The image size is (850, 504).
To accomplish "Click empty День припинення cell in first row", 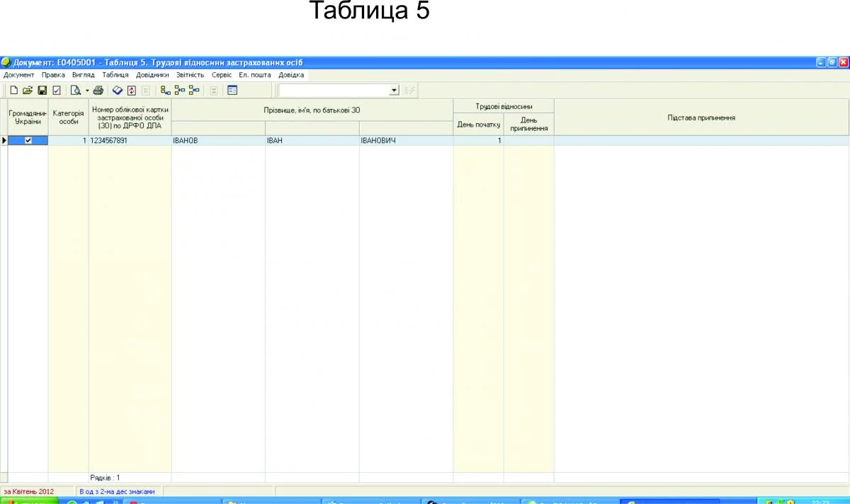I will coord(529,140).
